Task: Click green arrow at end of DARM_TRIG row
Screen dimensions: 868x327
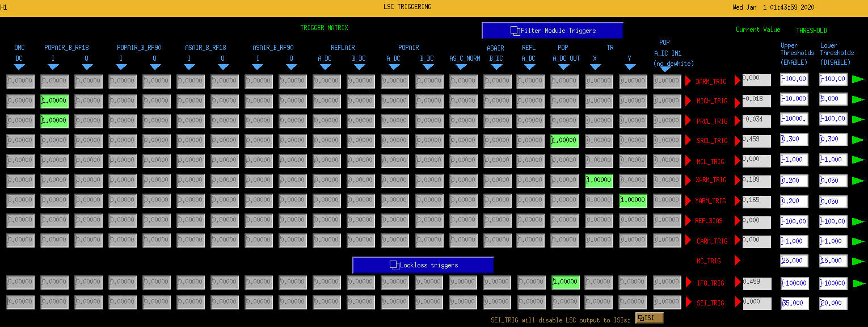Action: pos(858,79)
